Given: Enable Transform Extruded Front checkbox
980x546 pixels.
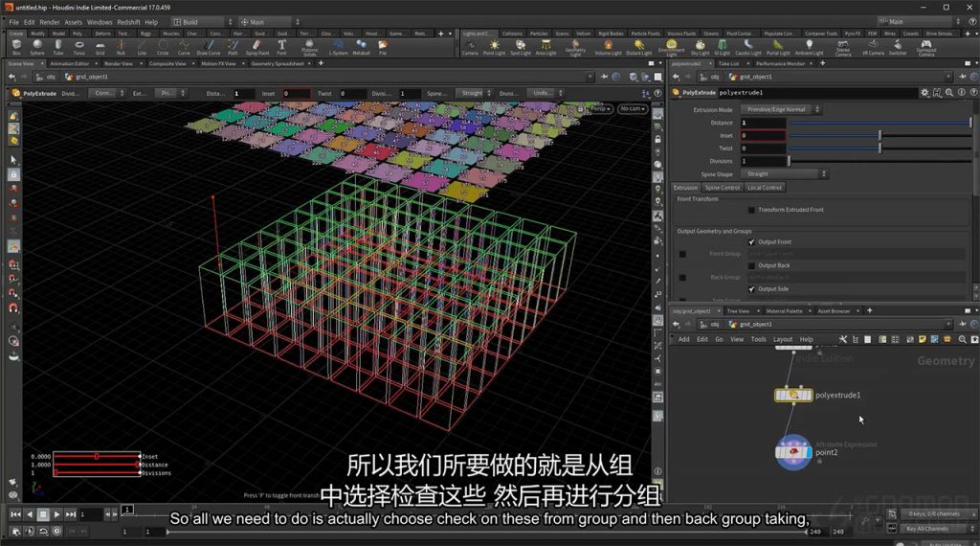Looking at the screenshot, I should tap(751, 210).
